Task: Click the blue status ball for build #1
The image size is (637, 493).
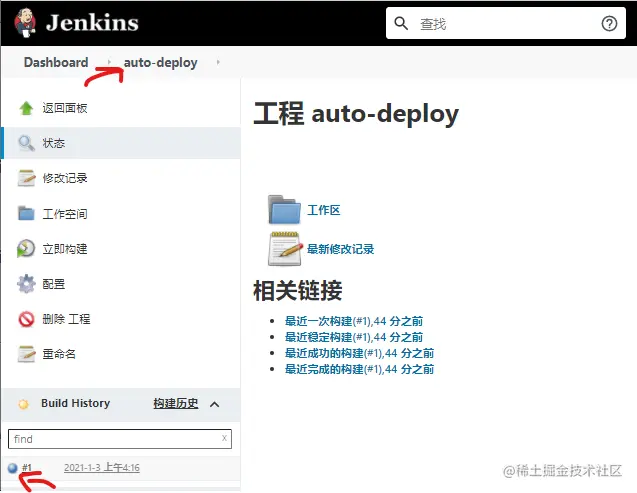Action: point(13,468)
